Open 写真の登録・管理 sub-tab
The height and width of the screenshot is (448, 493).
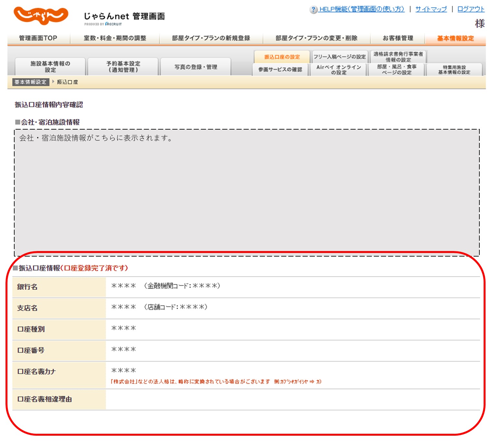[196, 67]
